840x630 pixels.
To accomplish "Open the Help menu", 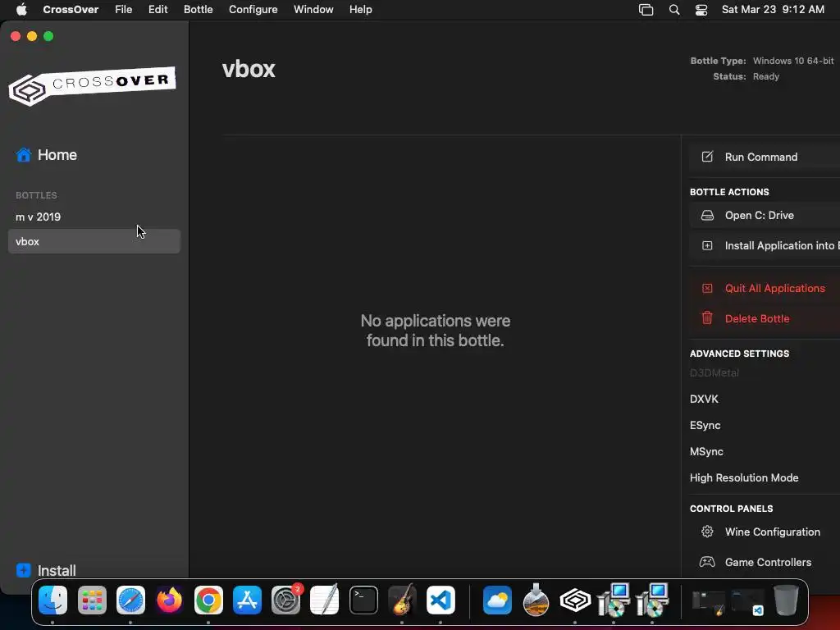I will click(x=361, y=9).
